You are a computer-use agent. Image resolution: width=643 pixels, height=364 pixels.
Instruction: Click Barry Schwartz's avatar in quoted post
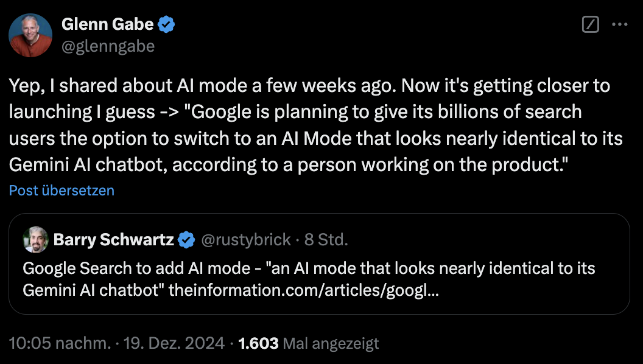point(35,240)
